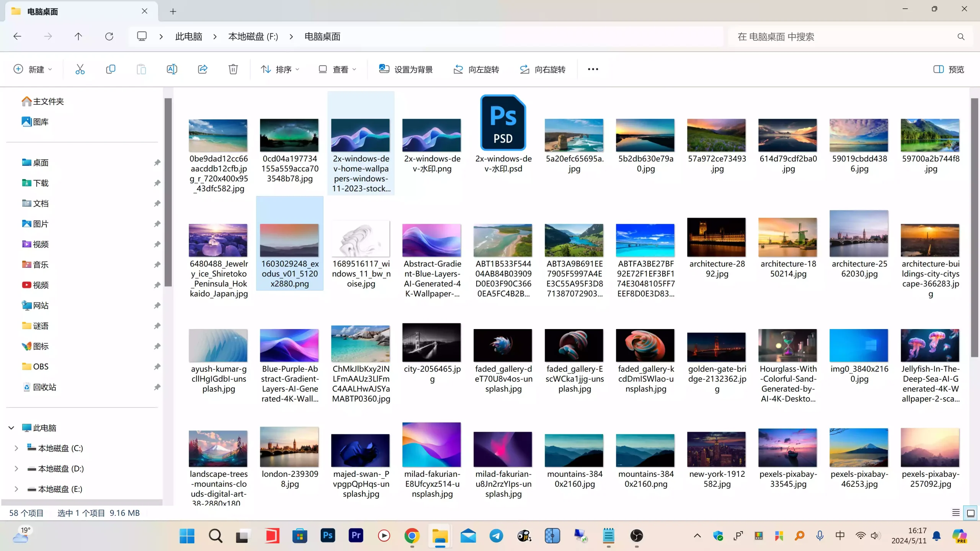Open the three-dots more options menu

point(593,69)
